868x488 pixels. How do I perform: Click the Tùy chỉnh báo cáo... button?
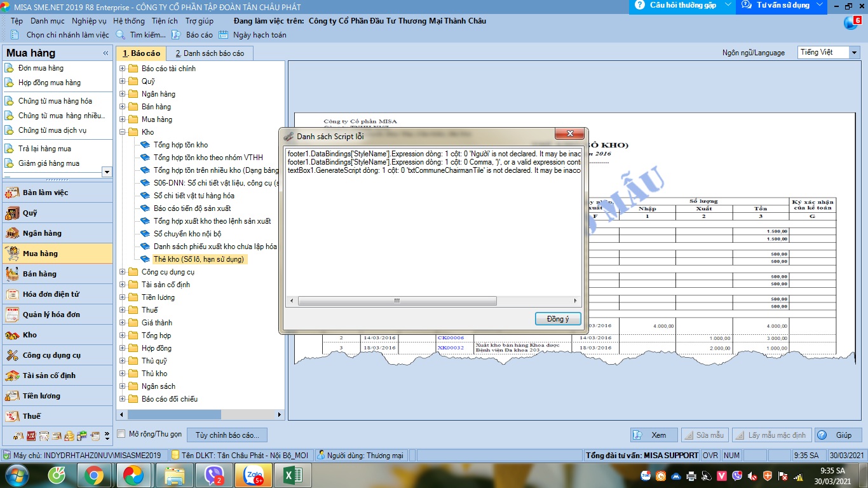(x=227, y=435)
